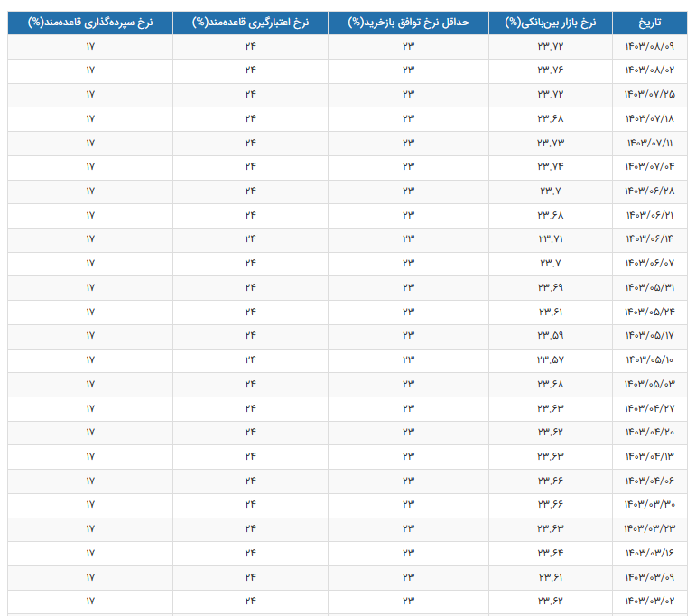696x616 pixels.
Task: Click the تاریخ column header
Action: [x=649, y=23]
